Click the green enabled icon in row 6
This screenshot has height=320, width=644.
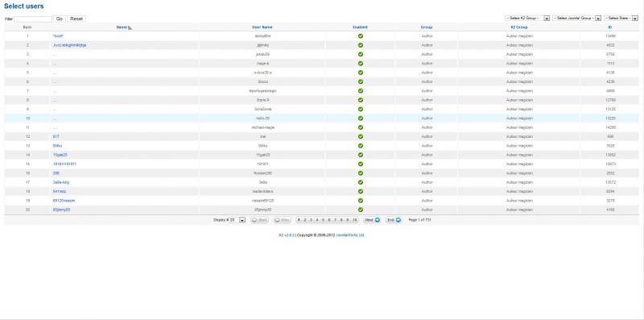(x=360, y=82)
